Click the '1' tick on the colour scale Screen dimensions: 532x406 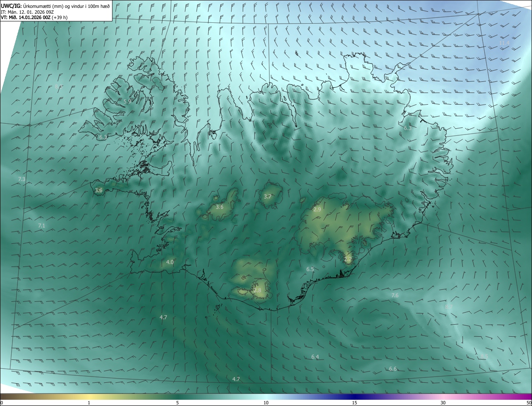click(89, 403)
